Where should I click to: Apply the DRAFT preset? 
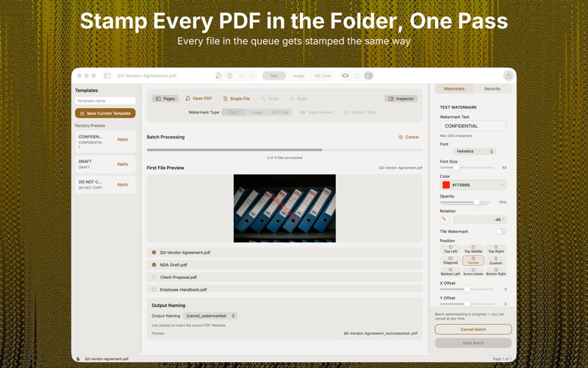(x=122, y=164)
